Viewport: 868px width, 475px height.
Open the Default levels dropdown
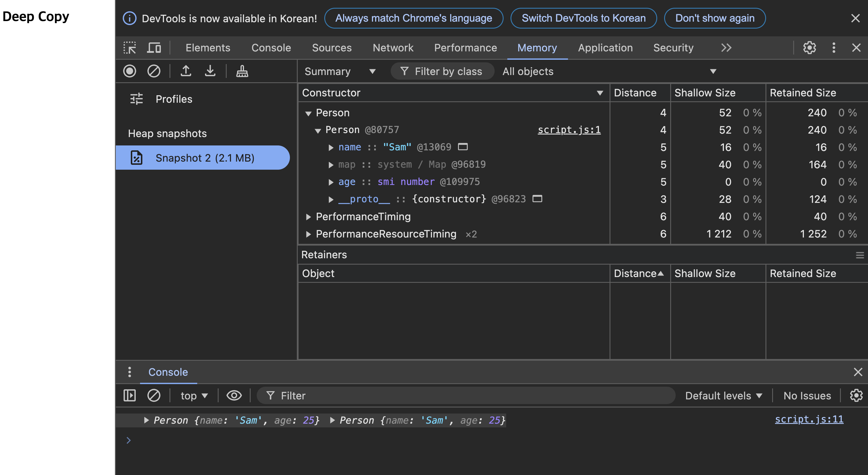click(723, 396)
